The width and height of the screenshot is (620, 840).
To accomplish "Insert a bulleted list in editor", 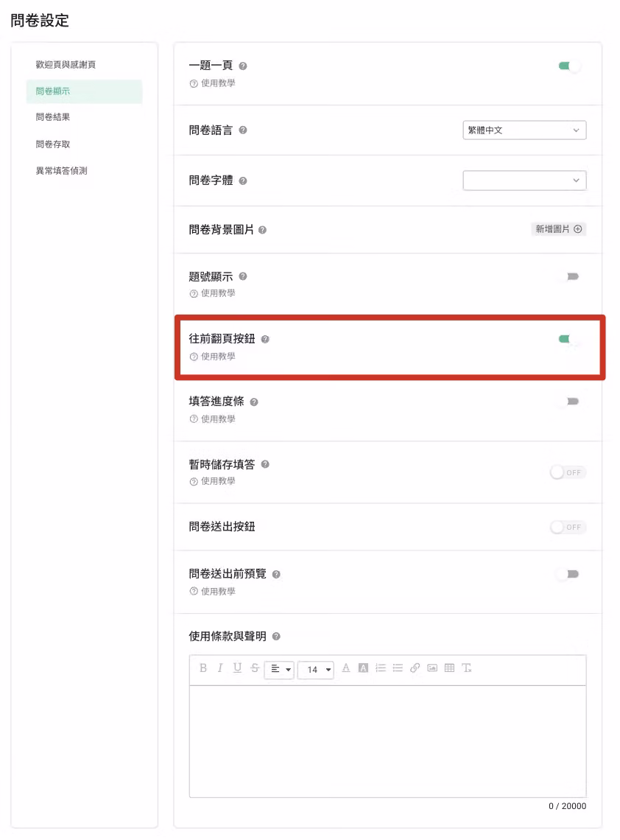I will click(398, 668).
